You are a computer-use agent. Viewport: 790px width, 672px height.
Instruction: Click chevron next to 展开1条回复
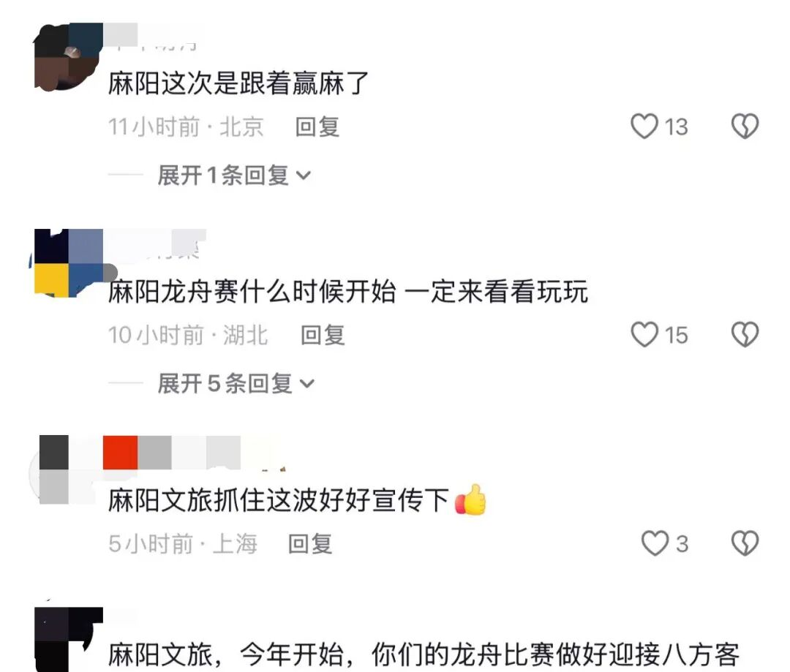pos(304,175)
